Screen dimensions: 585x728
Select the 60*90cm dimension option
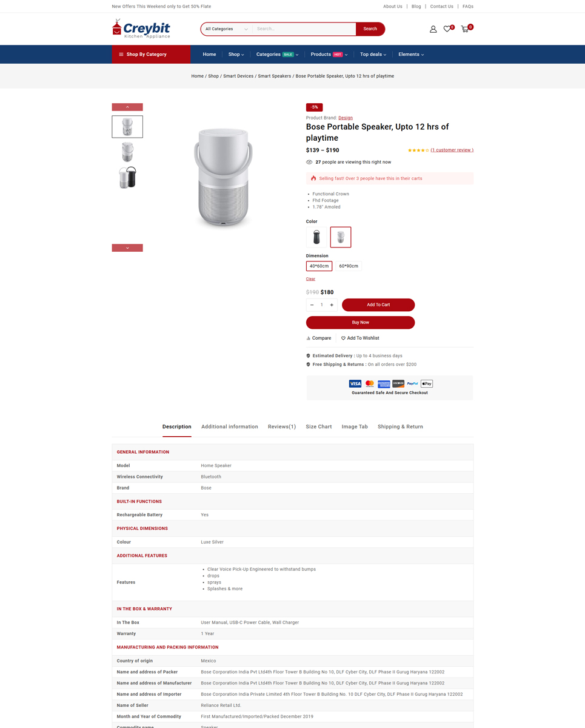(x=349, y=266)
